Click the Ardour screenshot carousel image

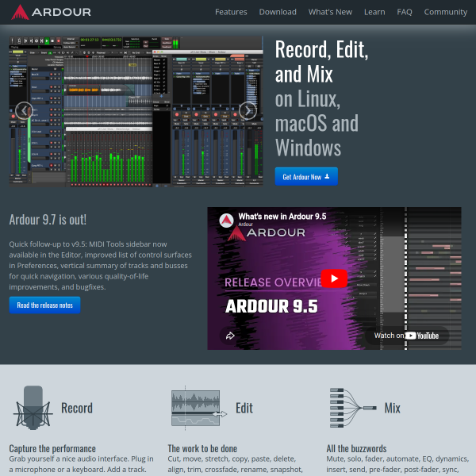click(136, 111)
